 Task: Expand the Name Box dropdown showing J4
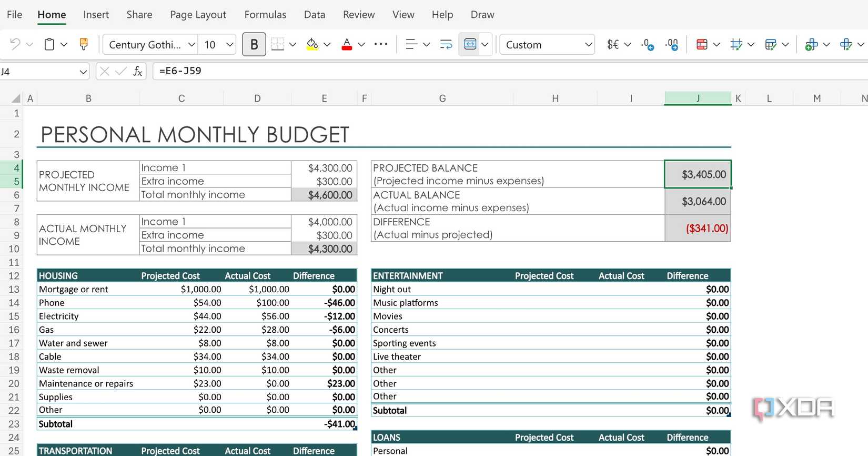(x=83, y=72)
